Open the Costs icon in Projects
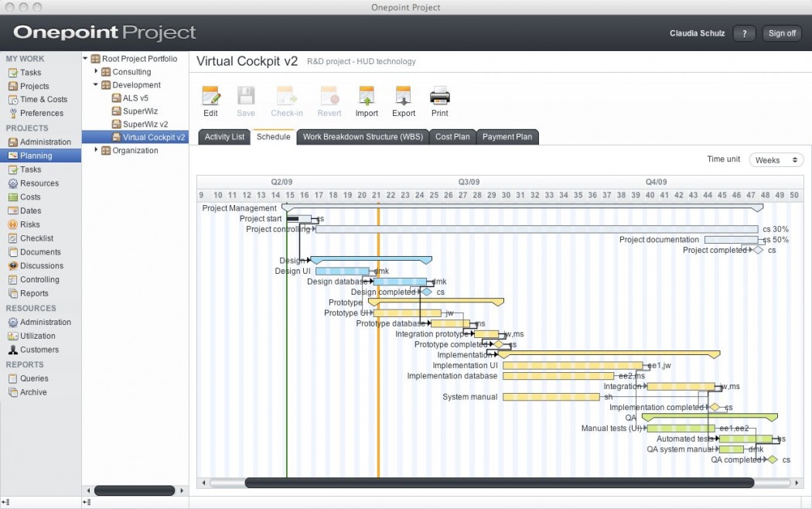Screen dimensions: 812x509 point(13,196)
